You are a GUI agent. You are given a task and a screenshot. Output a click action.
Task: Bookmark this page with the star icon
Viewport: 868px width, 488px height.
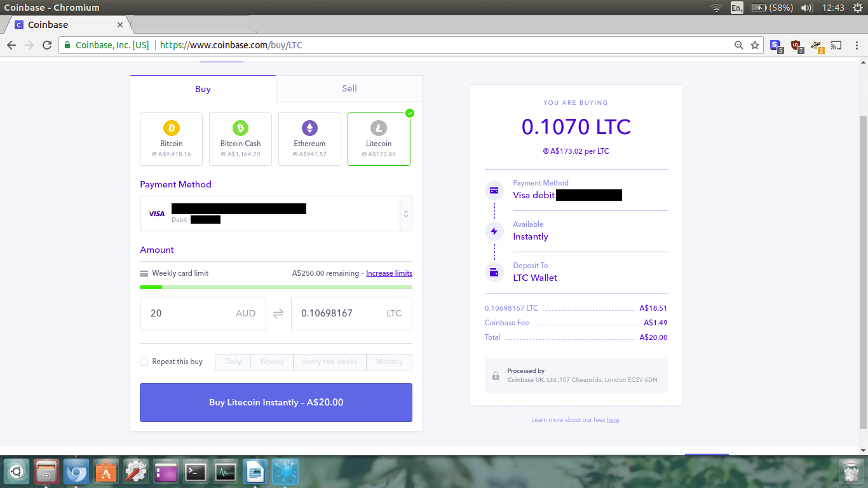[x=755, y=45]
